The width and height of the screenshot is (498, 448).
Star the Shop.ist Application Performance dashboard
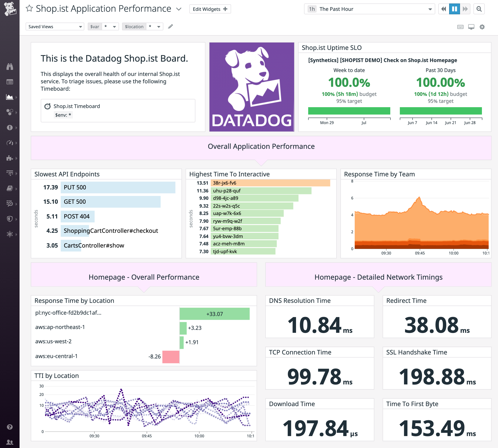click(x=29, y=8)
